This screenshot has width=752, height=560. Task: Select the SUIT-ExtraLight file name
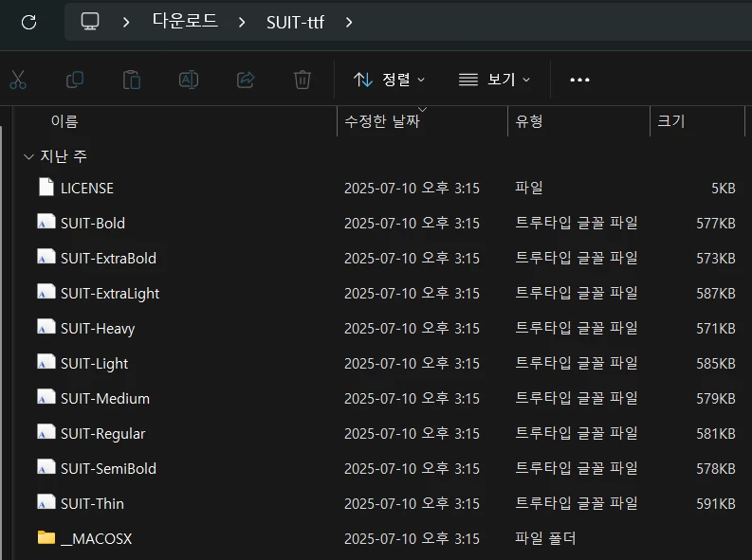point(110,294)
